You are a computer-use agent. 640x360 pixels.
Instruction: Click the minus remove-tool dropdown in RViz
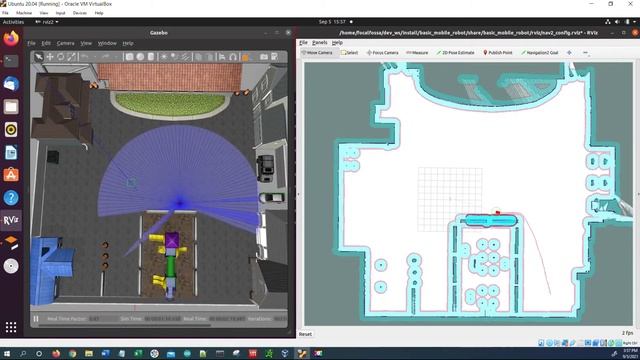(585, 53)
